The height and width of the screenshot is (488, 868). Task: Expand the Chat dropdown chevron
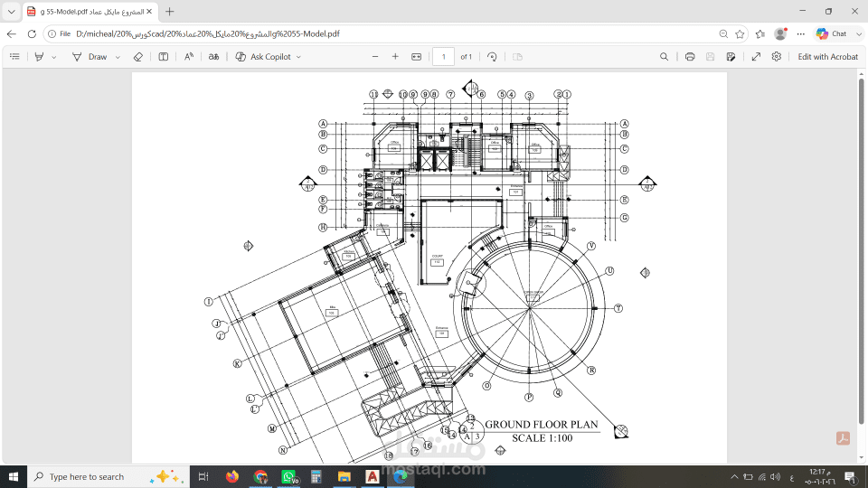tap(859, 33)
